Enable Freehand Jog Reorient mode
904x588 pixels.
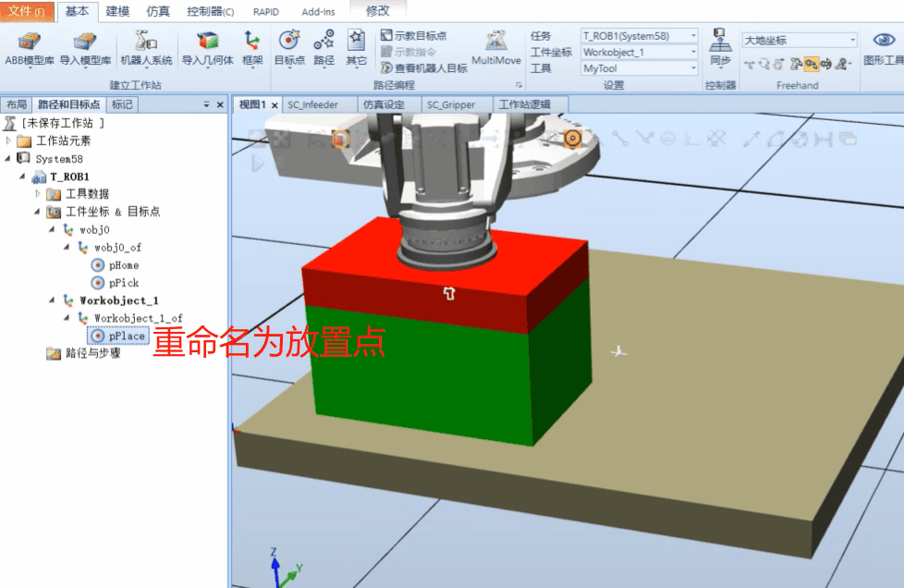826,64
